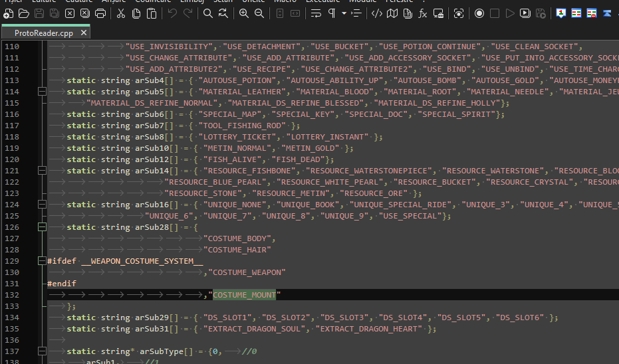Screen dimensions: 619x364
Task: Click the macro playback triangle
Action: pyautogui.click(x=510, y=14)
